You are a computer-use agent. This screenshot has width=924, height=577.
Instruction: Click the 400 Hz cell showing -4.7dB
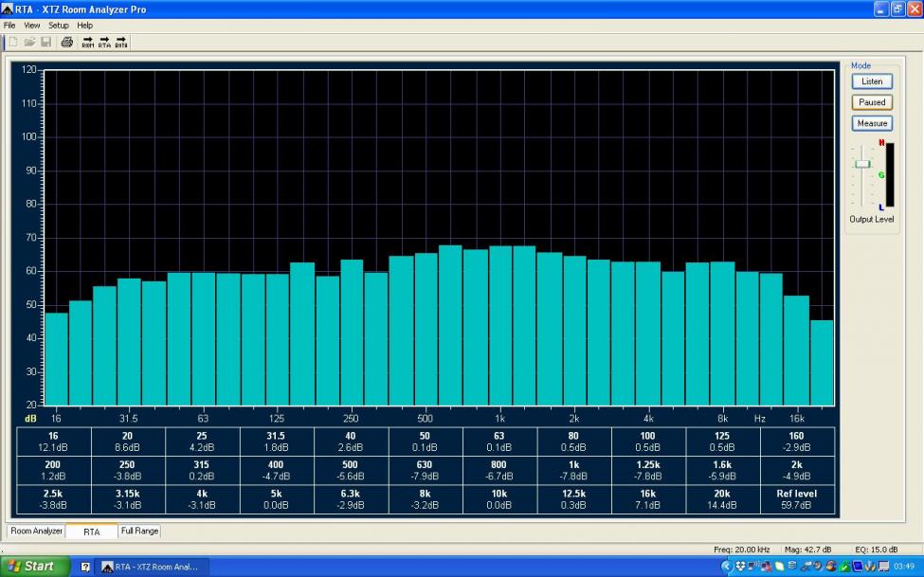(277, 470)
